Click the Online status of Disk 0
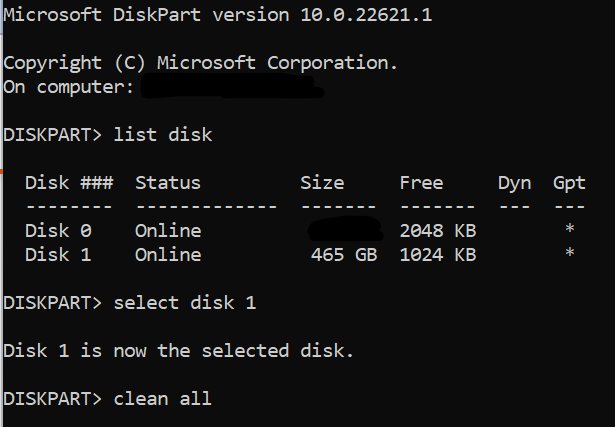Screen dimensions: 615x427 pos(168,231)
